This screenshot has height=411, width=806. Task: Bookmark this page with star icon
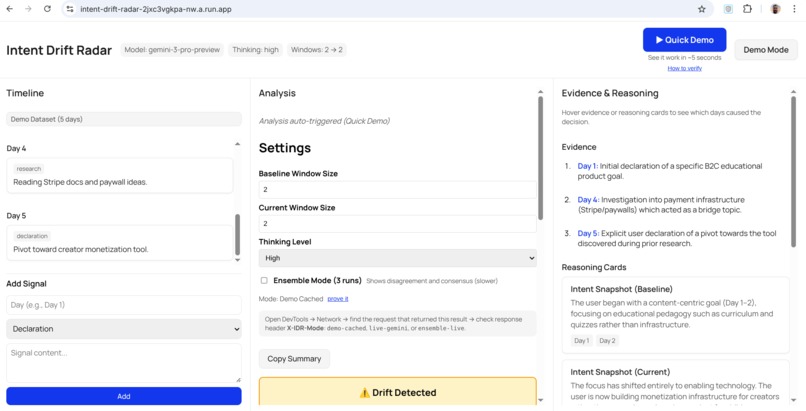click(702, 9)
